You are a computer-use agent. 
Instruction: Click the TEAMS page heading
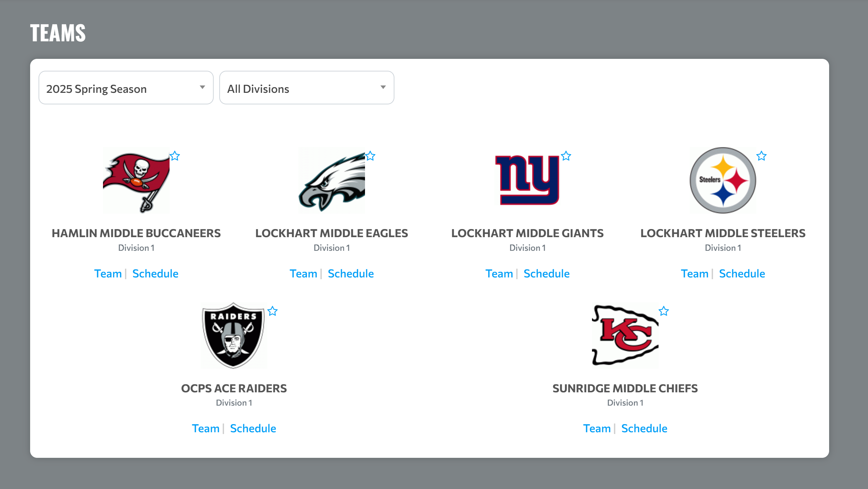[x=58, y=33]
